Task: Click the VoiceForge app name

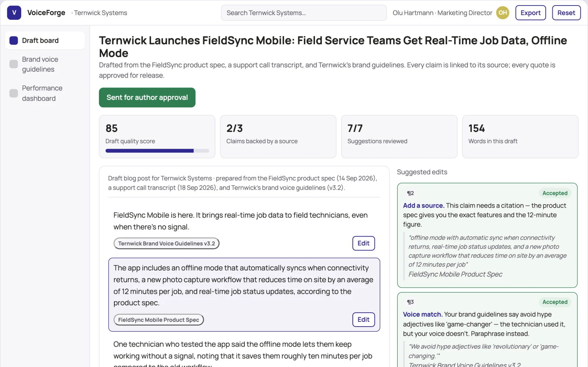Action: (46, 13)
